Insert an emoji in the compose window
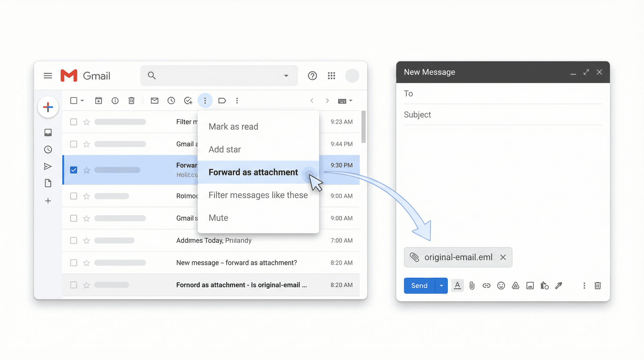The image size is (644, 360). 501,285
